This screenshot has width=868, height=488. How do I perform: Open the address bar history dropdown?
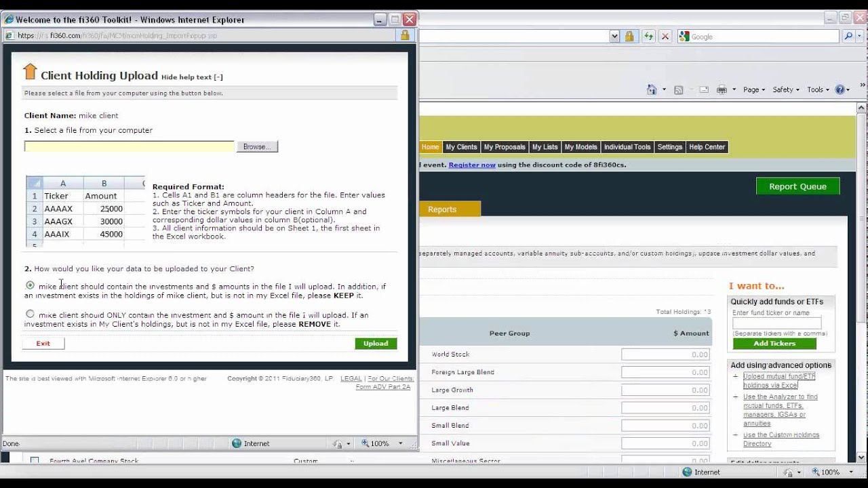click(x=614, y=37)
